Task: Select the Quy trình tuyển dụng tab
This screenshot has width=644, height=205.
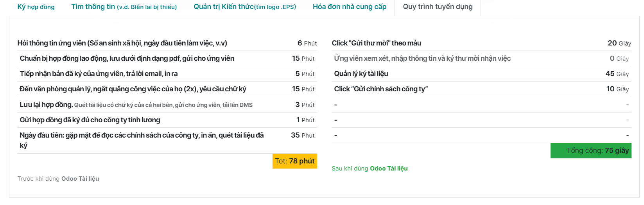Action: click(438, 7)
